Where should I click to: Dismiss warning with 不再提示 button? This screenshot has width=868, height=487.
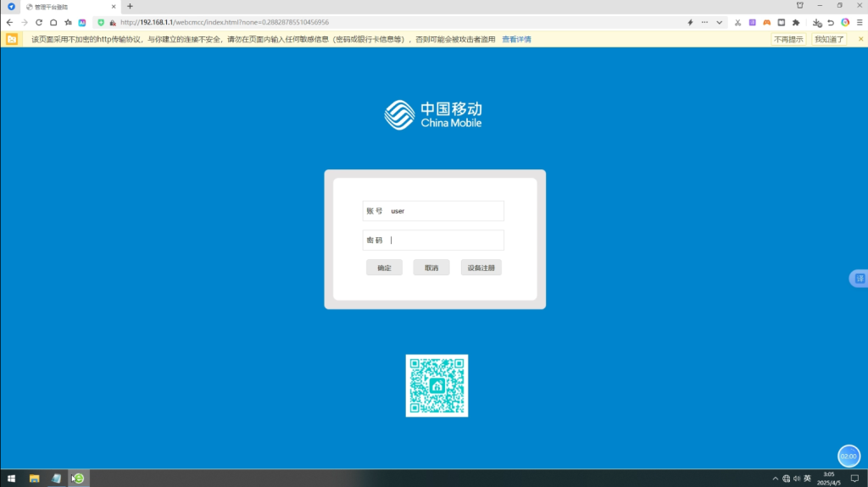click(x=788, y=39)
